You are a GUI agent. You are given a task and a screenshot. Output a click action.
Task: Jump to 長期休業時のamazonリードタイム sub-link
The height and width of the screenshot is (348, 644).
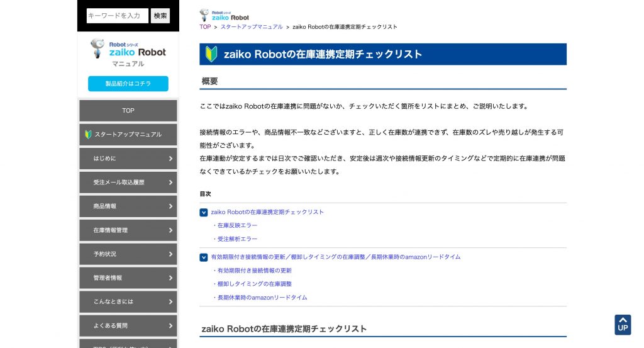262,297
